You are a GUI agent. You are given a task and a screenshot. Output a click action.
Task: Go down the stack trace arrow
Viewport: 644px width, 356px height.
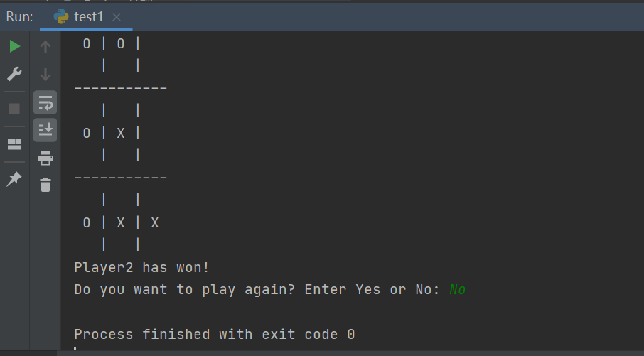pos(45,75)
